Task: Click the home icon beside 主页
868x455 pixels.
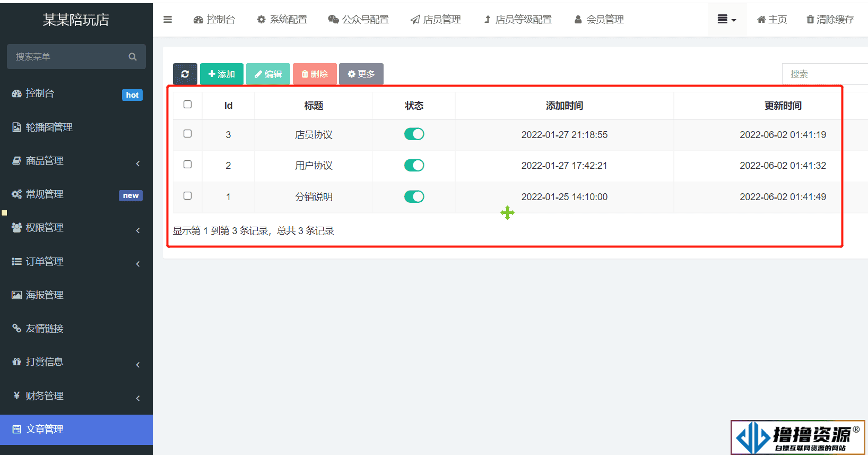Action: (x=761, y=20)
